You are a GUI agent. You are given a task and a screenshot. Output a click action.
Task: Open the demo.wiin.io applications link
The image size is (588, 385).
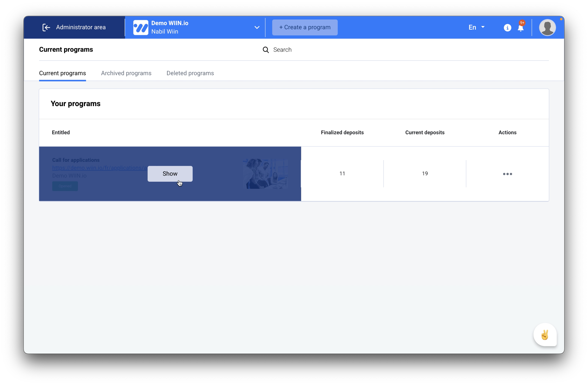tap(100, 168)
